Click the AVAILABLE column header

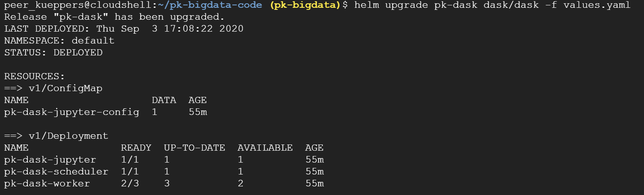(265, 148)
